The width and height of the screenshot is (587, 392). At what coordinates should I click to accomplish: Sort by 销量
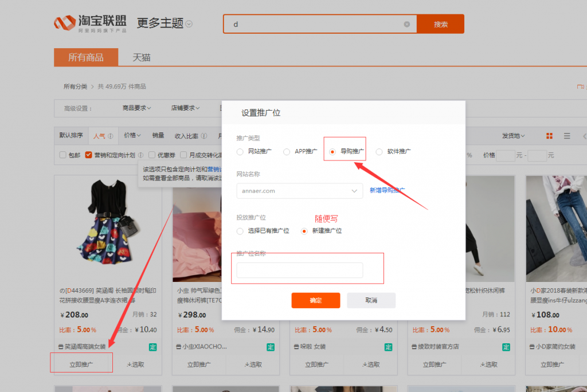pos(158,135)
